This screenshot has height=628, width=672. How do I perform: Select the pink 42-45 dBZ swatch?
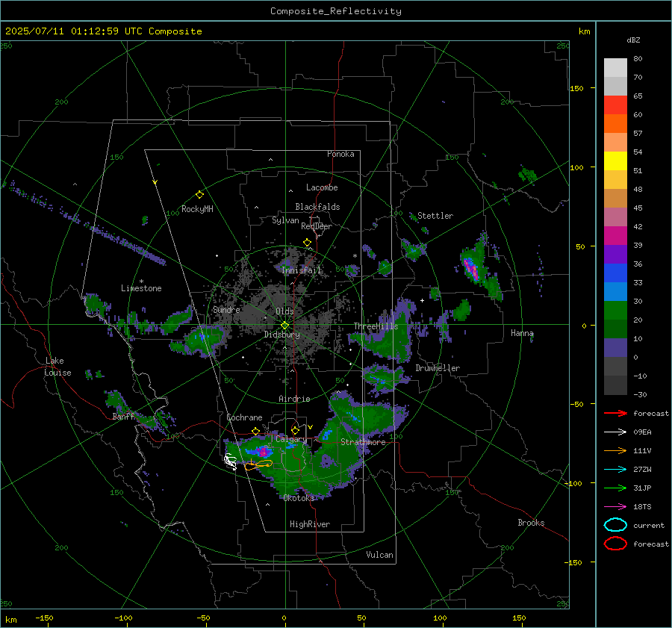pos(615,217)
